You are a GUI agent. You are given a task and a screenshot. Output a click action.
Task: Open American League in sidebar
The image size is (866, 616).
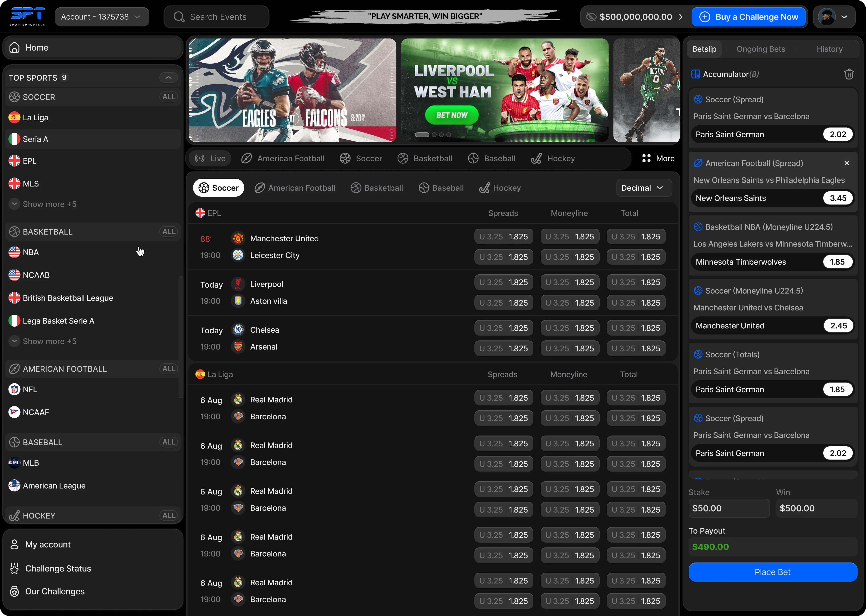[93, 486]
